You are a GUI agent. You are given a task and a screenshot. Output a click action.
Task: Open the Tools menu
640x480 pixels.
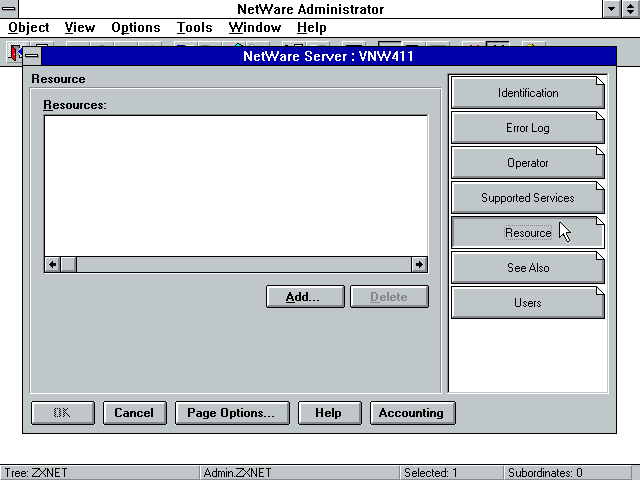click(194, 28)
